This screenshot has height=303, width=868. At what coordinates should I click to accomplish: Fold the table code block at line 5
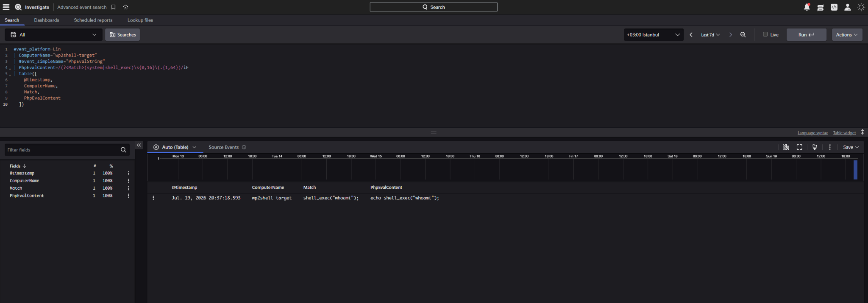point(10,75)
